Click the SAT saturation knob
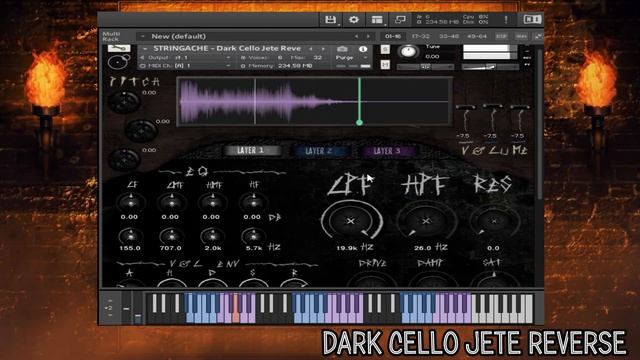Screen dimensions: 640x360 click(494, 279)
